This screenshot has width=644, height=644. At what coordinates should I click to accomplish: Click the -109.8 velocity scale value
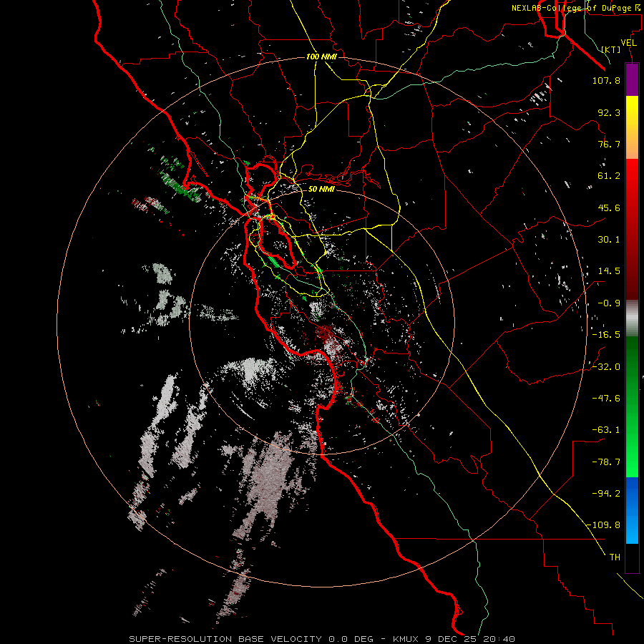click(x=604, y=525)
